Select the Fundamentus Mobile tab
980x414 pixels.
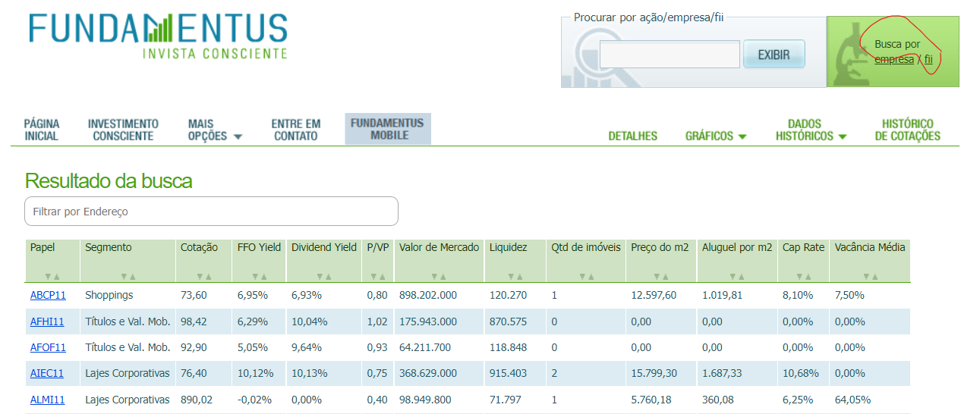pyautogui.click(x=388, y=129)
